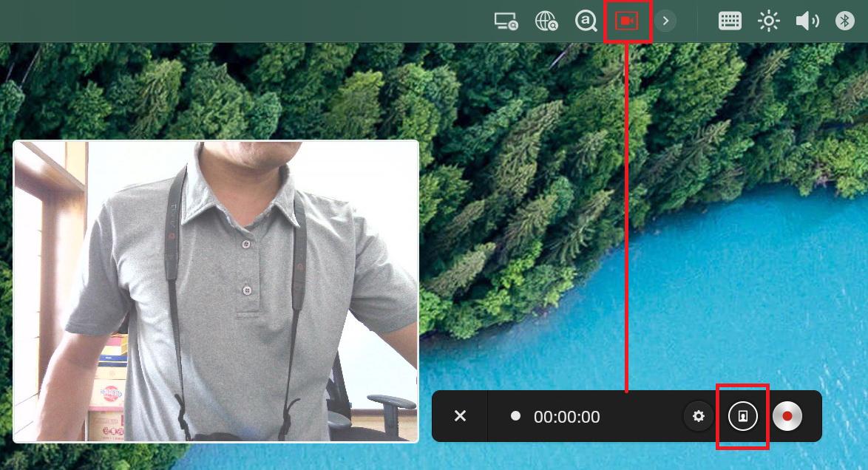Click the webcam preview window
868x470 pixels.
216,293
